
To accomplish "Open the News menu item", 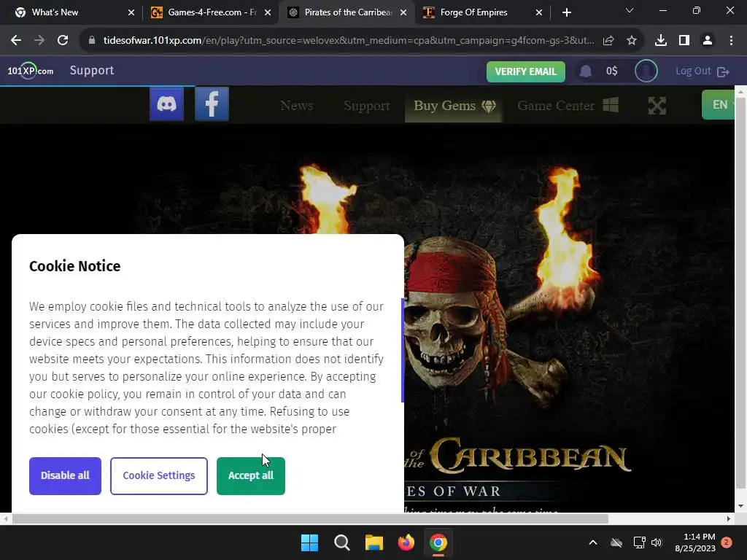I will pos(297,106).
